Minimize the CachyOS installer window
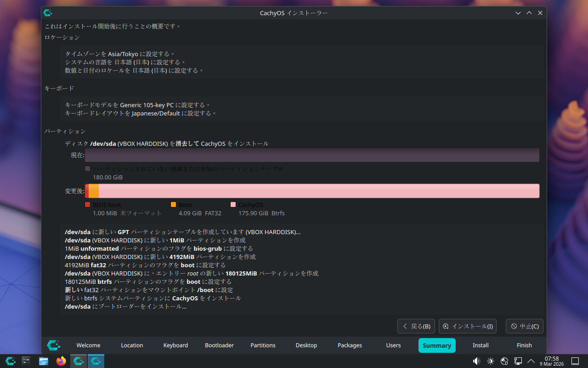 (518, 13)
